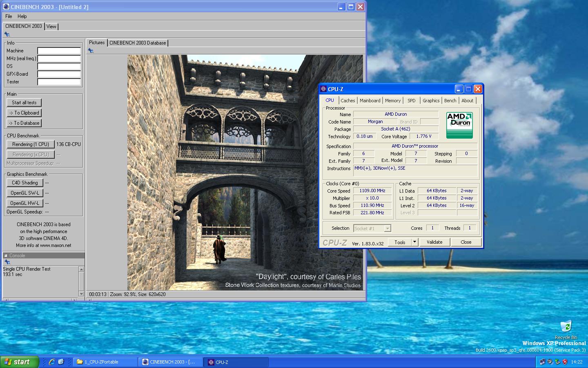Open the About tab in CPU-Z

[x=468, y=101]
